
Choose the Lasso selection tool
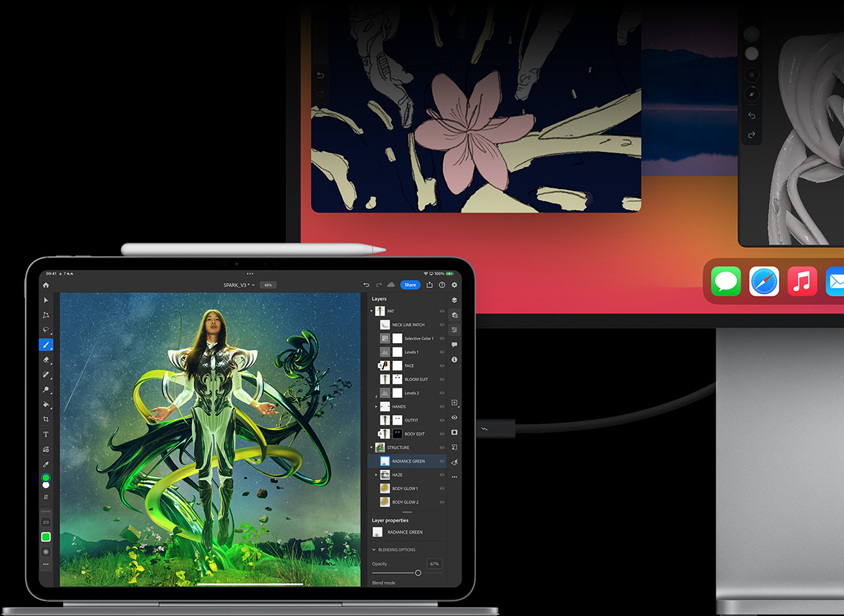click(46, 329)
